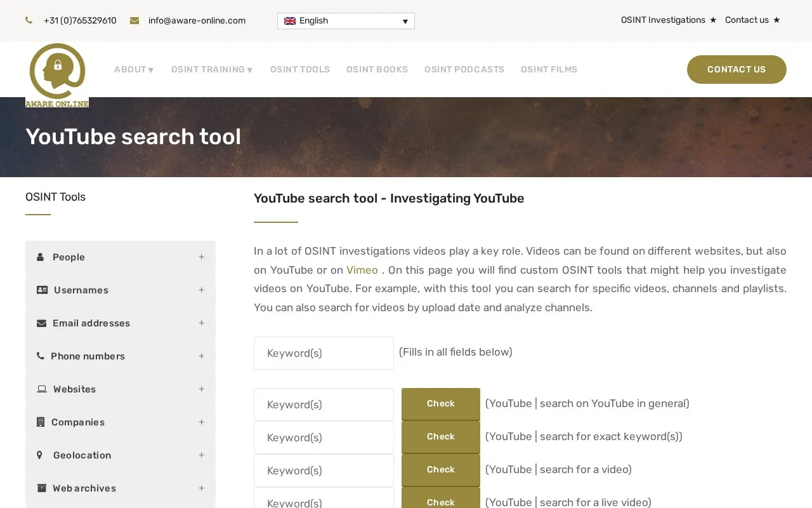The width and height of the screenshot is (812, 508).
Task: Expand the Phone numbers plus sign
Action: pyautogui.click(x=201, y=356)
